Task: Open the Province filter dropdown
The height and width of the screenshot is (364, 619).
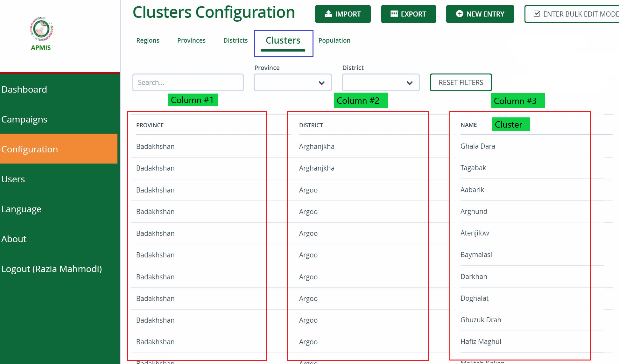Action: coord(292,82)
